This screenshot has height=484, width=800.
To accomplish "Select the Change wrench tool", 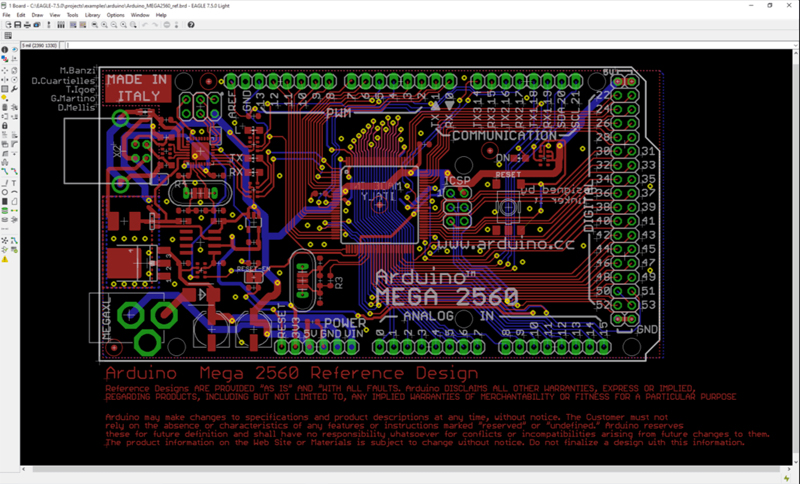I will tap(14, 89).
